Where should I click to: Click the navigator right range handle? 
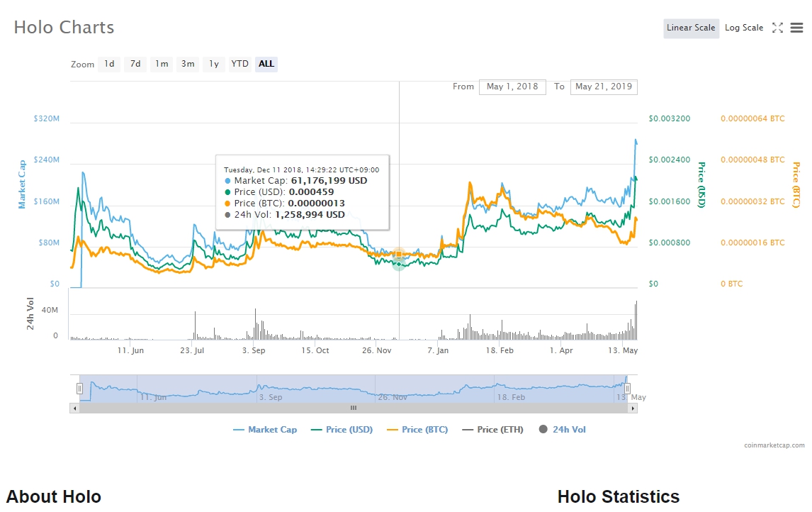[627, 388]
